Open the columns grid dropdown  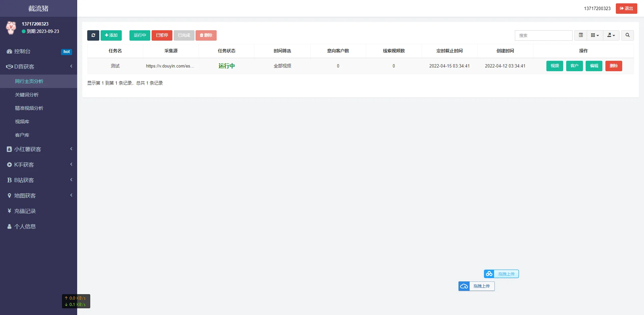[595, 35]
